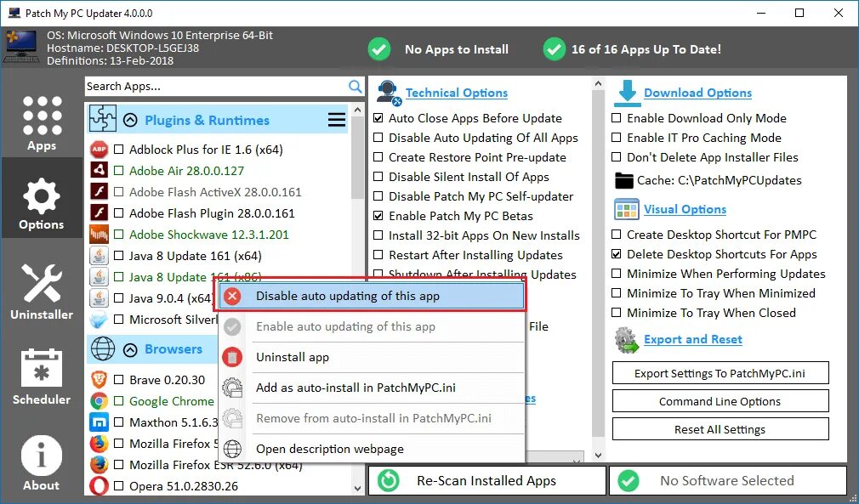
Task: Click the Opera icon
Action: (100, 486)
